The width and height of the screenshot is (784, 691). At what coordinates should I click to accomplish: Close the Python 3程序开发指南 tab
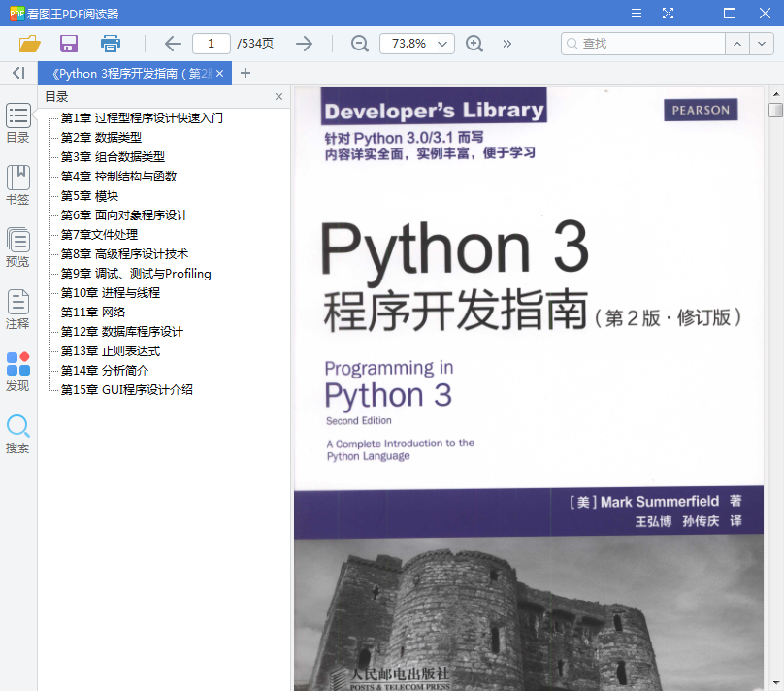[219, 74]
